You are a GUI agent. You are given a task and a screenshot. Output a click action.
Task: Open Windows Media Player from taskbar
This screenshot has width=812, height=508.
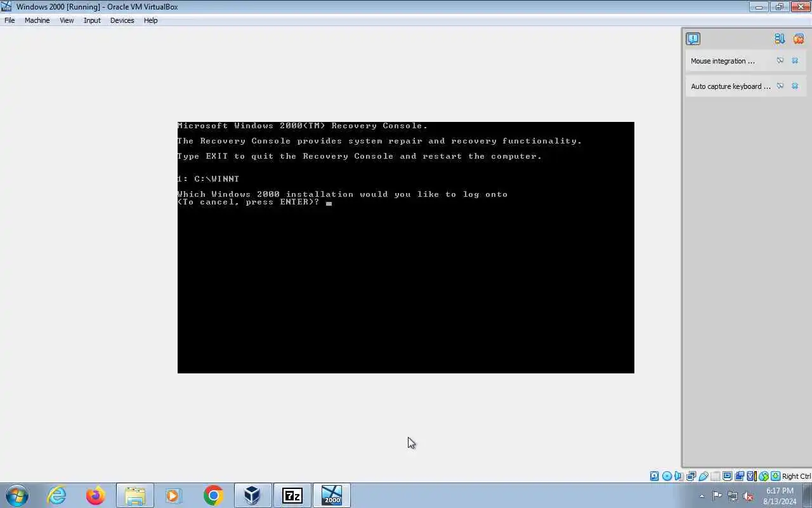click(x=174, y=495)
